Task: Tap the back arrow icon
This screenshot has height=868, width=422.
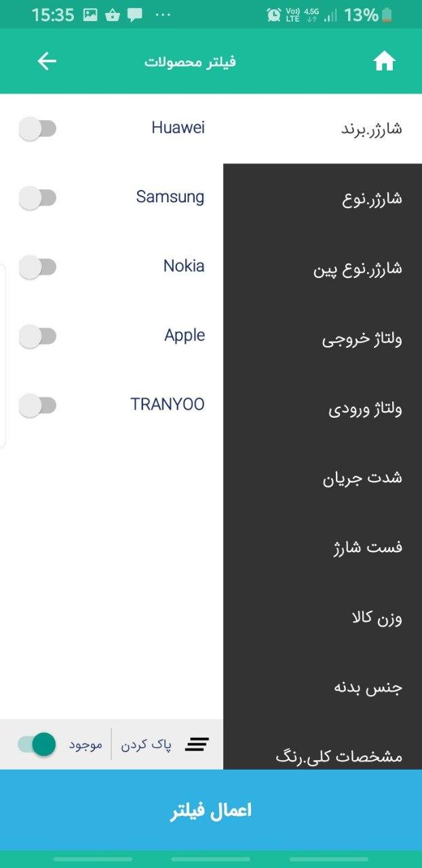Action: [47, 62]
